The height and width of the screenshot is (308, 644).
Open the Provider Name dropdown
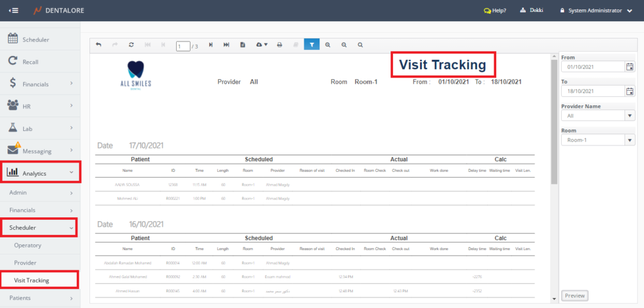(x=630, y=116)
